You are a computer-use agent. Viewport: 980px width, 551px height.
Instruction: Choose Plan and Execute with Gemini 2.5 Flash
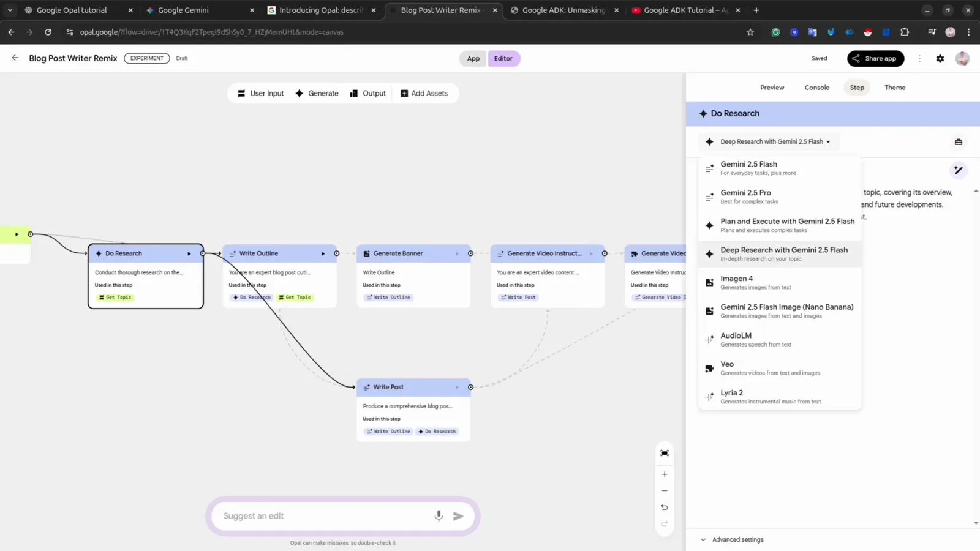[x=780, y=225]
